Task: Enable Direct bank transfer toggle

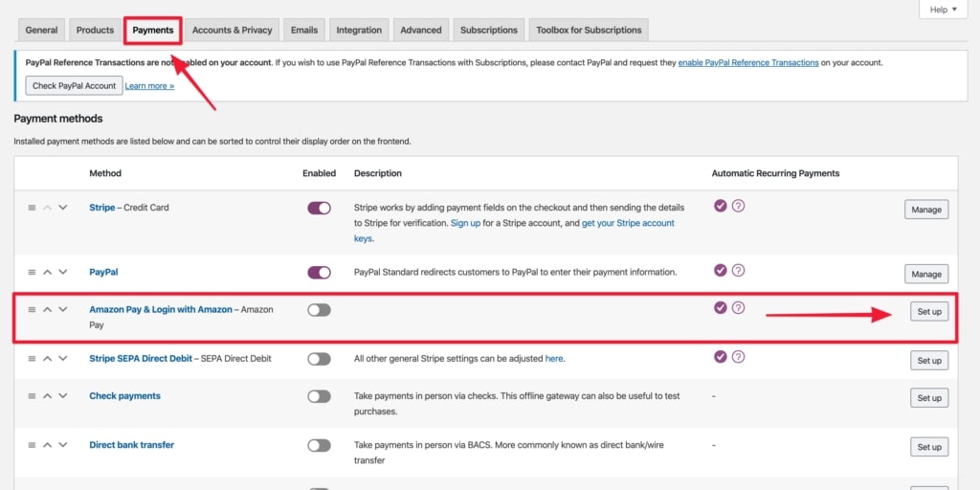Action: tap(319, 446)
